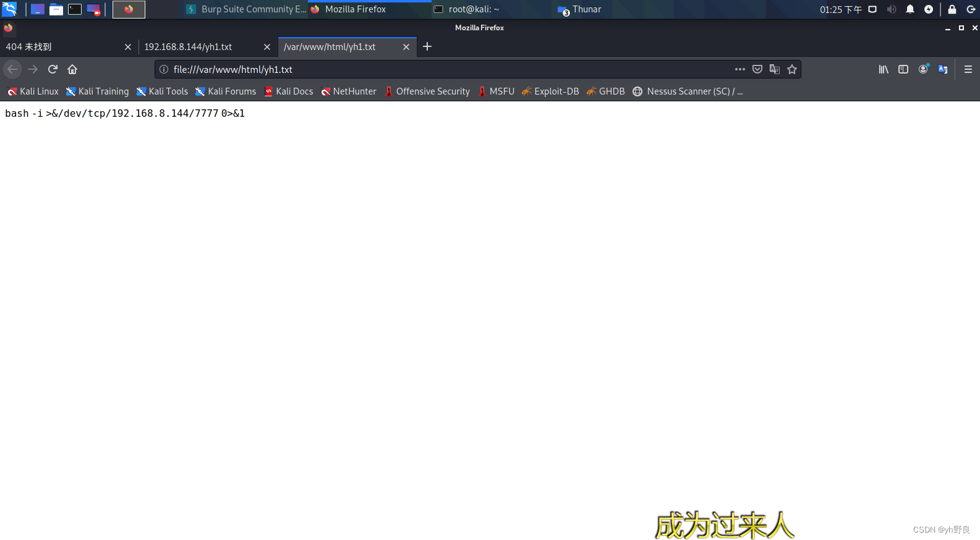Viewport: 980px width, 540px height.
Task: Launch terminal emulator from panel
Action: (x=75, y=9)
